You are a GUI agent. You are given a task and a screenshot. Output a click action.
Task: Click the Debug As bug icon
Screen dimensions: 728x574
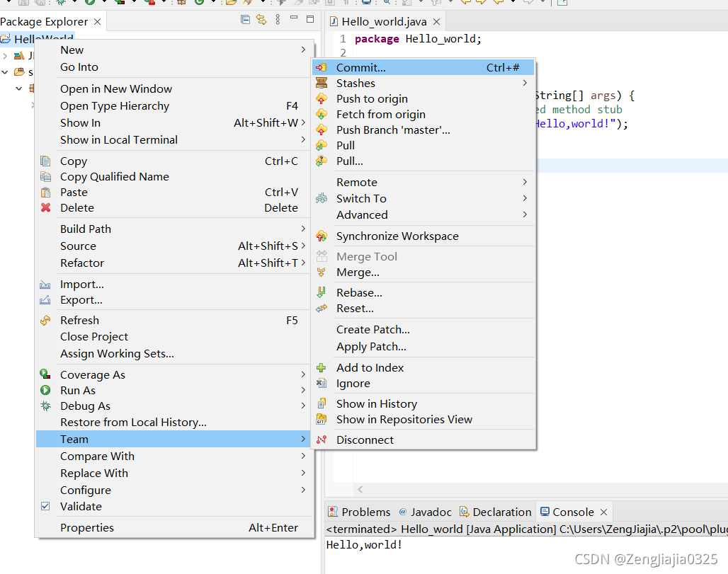click(45, 406)
